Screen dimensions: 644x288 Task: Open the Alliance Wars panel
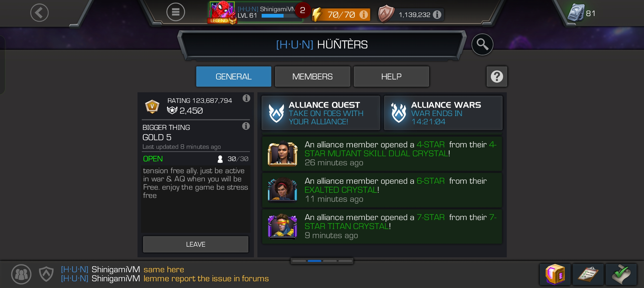point(443,113)
